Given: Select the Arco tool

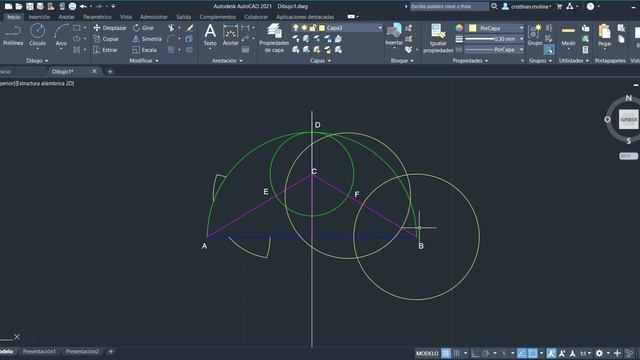Looking at the screenshot, I should (61, 35).
